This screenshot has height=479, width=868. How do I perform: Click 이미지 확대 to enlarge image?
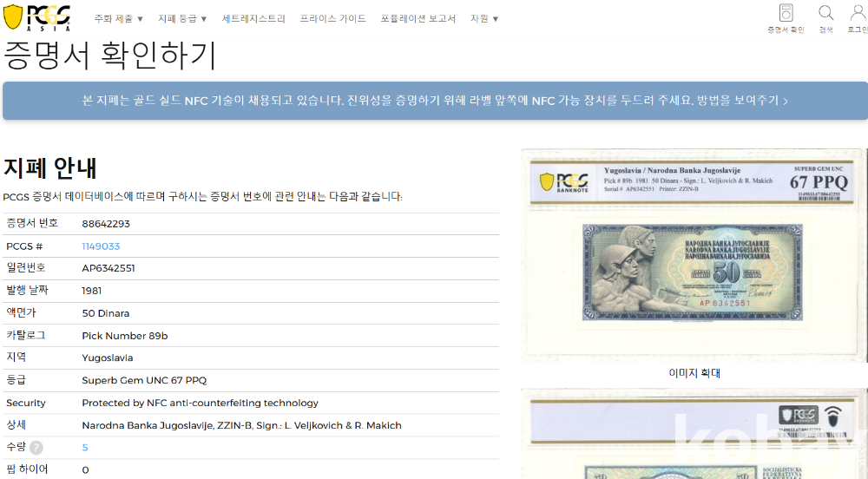tap(694, 373)
